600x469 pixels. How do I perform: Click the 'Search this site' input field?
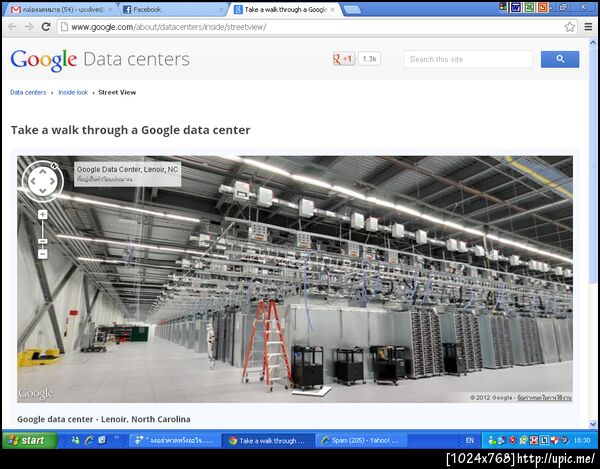(468, 59)
